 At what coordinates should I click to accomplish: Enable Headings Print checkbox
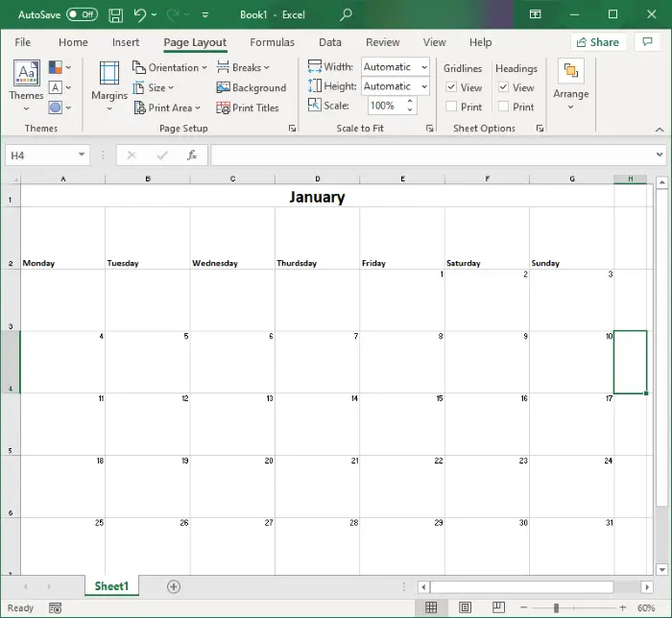[x=504, y=107]
